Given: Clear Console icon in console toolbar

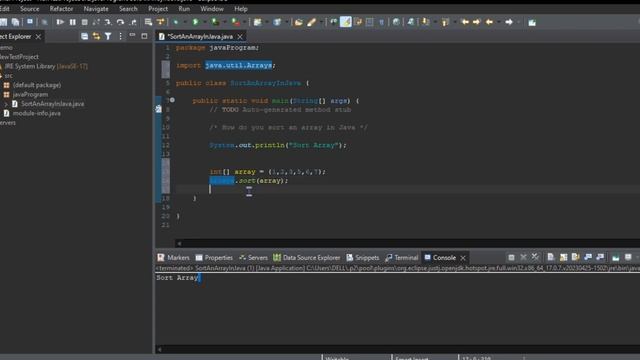Looking at the screenshot, I should point(551,257).
